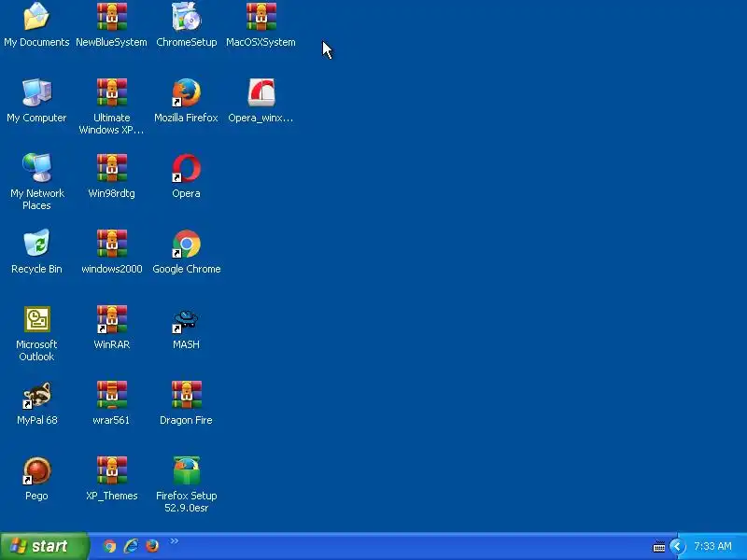The image size is (747, 560).
Task: Open the My Network Places icon
Action: click(x=36, y=168)
